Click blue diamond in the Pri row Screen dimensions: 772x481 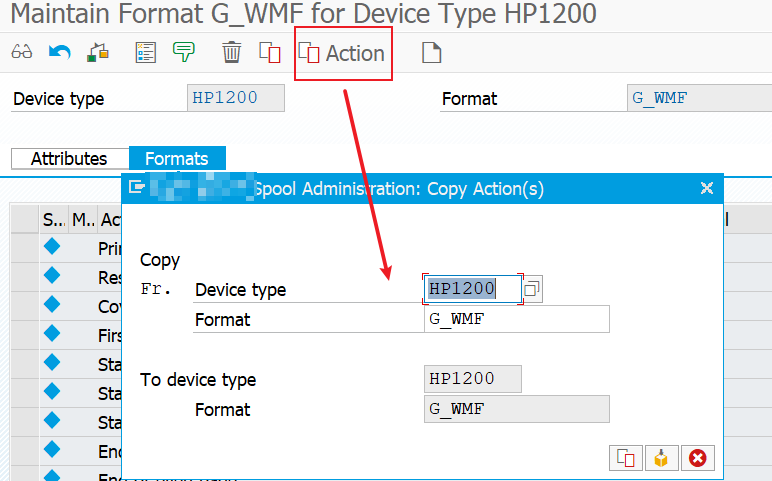[52, 246]
